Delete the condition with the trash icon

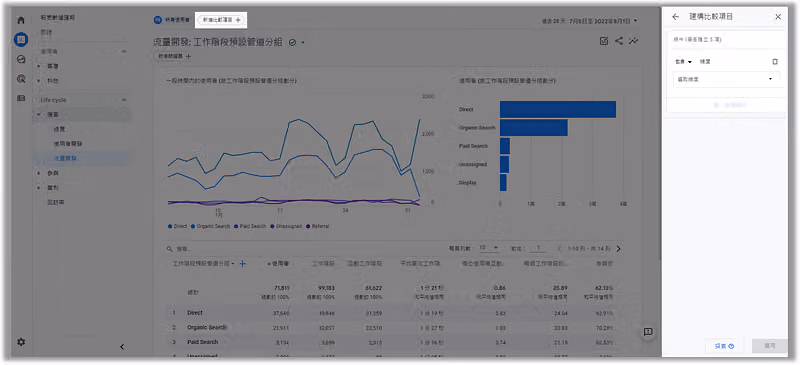coord(775,62)
